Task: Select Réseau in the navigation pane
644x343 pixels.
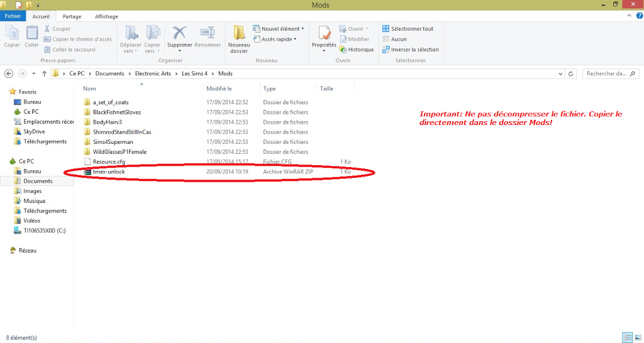Action: [x=23, y=250]
